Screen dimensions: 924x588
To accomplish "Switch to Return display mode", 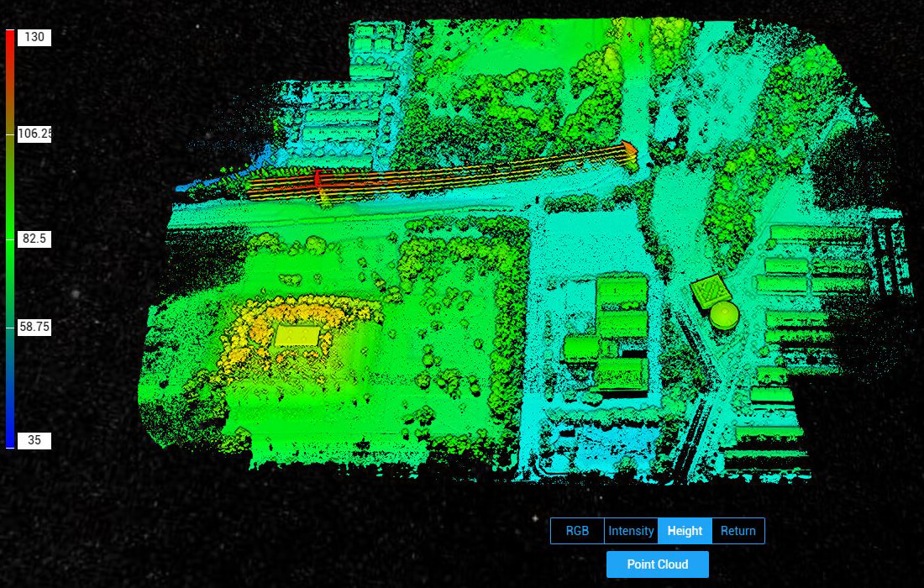I will point(738,531).
